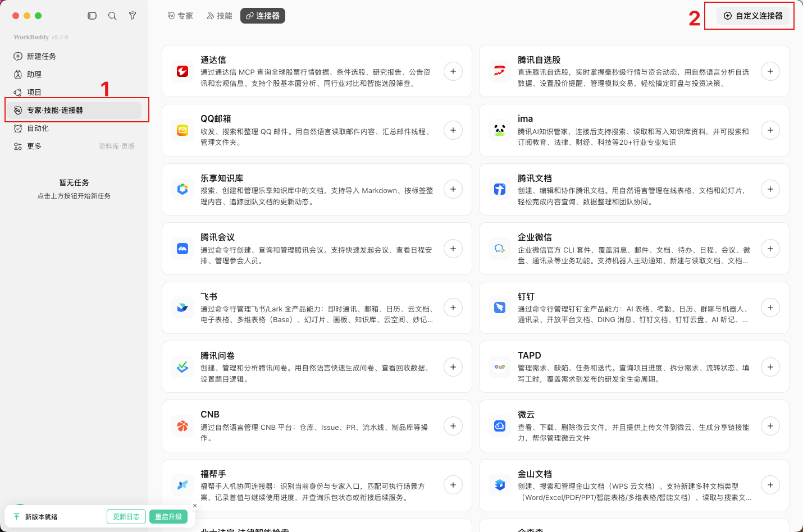Viewport: 803px width, 532px height.
Task: Add the 通达信 connector
Action: pos(453,71)
